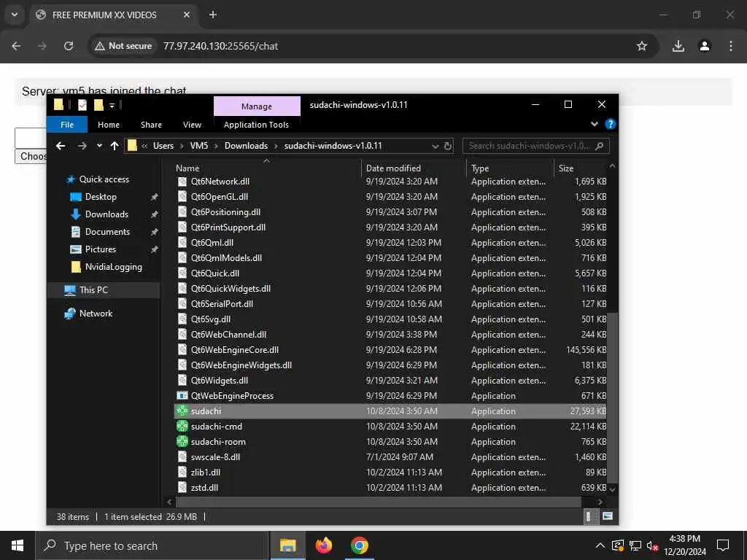Select the sudachi-cmd application icon
This screenshot has height=560, width=747.
point(182,426)
